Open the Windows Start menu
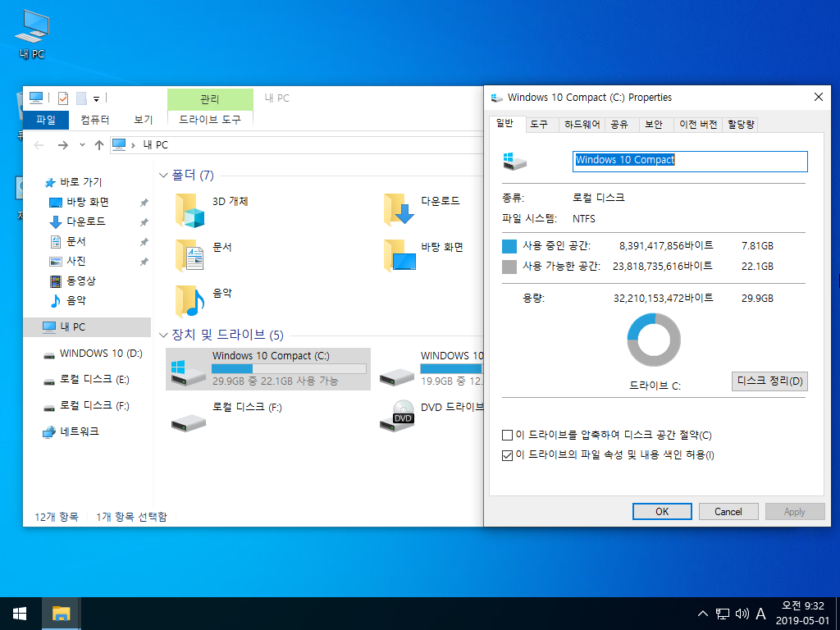 20,614
